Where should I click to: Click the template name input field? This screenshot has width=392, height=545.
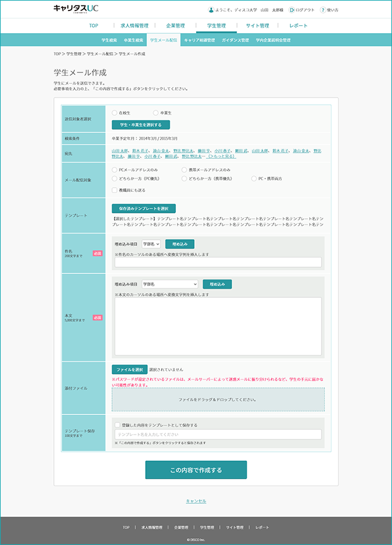pos(218,435)
